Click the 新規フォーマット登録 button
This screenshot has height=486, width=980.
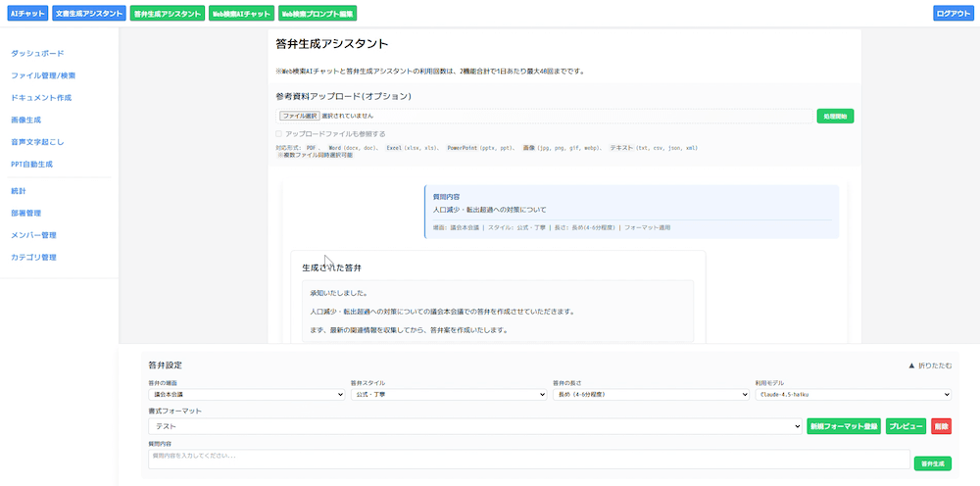pyautogui.click(x=843, y=427)
